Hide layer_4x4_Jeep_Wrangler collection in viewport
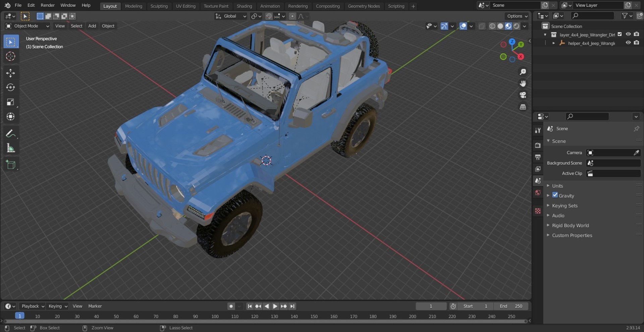644x332 pixels. [628, 35]
